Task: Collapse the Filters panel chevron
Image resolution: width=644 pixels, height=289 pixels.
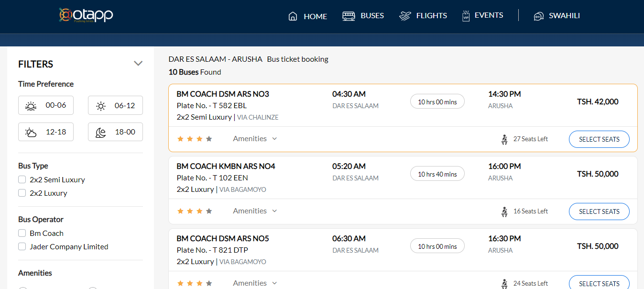Action: coord(138,64)
